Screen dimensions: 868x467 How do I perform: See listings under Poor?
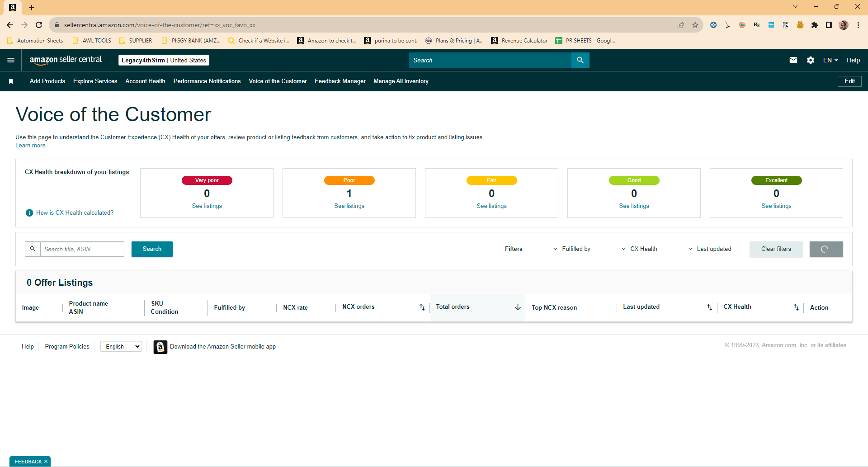pyautogui.click(x=349, y=206)
